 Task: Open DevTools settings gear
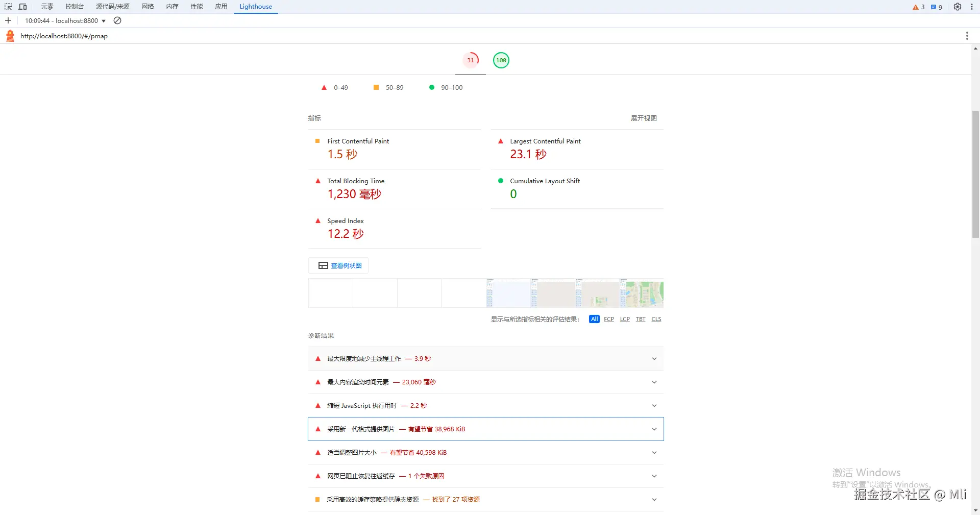(x=958, y=7)
